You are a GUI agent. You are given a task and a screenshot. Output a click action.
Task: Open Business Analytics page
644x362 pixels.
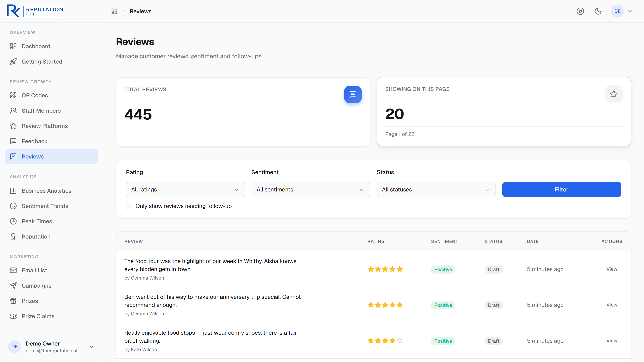coord(51,191)
